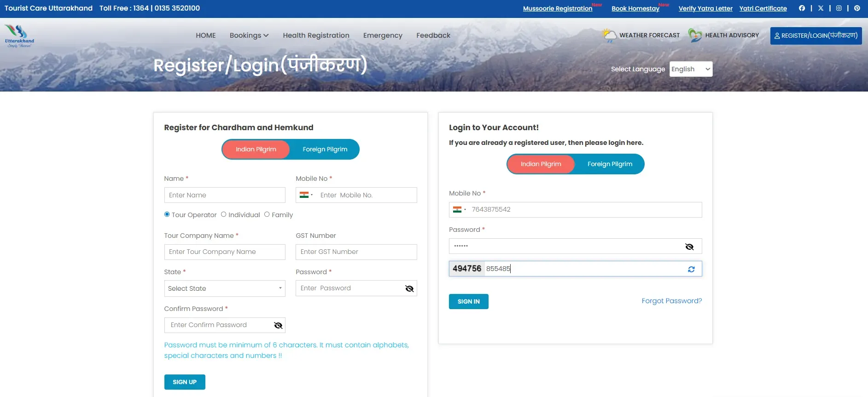Click the Register/Login page heading
This screenshot has height=397, width=868.
coord(260,65)
